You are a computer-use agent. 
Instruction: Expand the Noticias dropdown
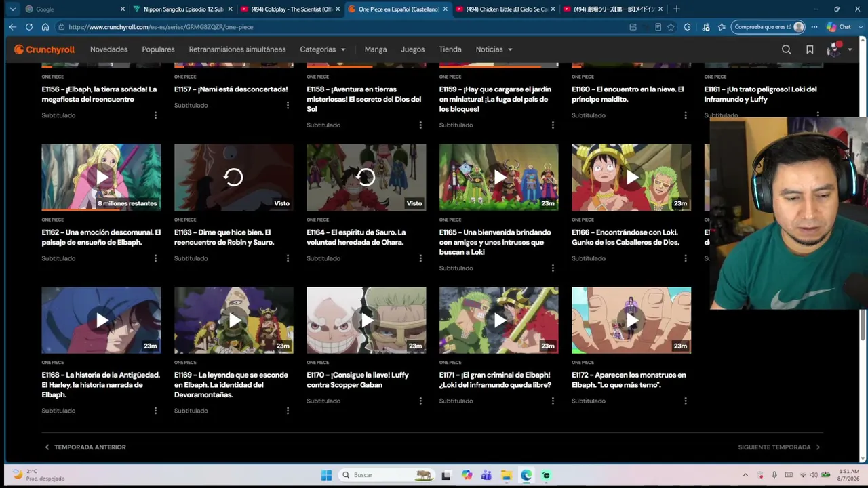click(494, 49)
